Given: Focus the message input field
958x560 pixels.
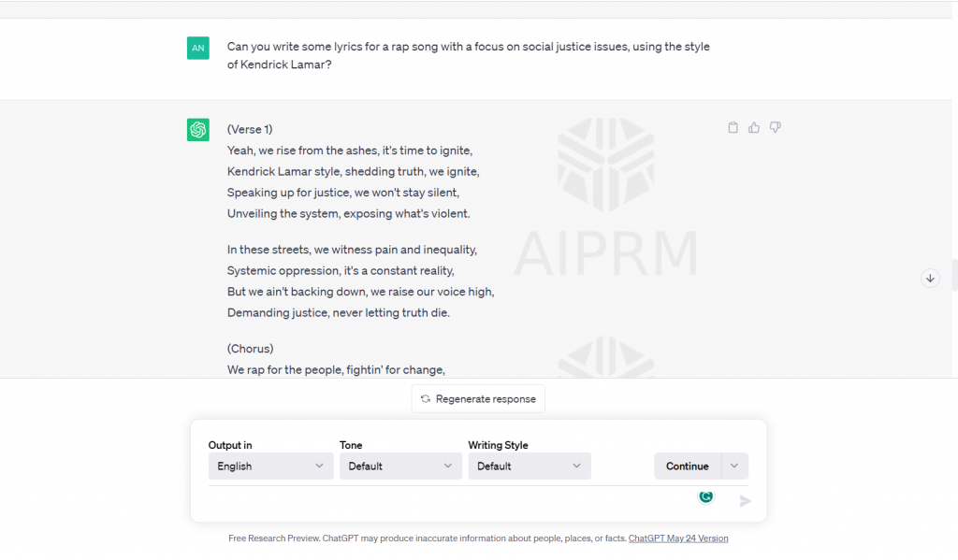Looking at the screenshot, I should (449, 501).
